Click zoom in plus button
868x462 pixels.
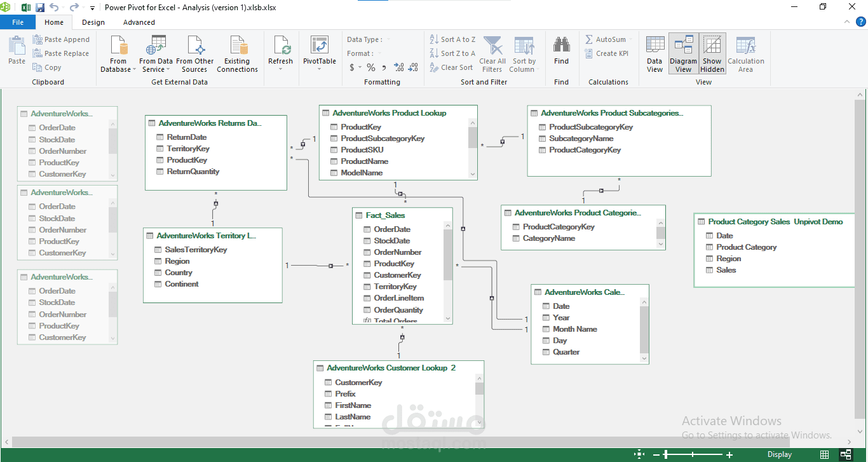pyautogui.click(x=729, y=454)
